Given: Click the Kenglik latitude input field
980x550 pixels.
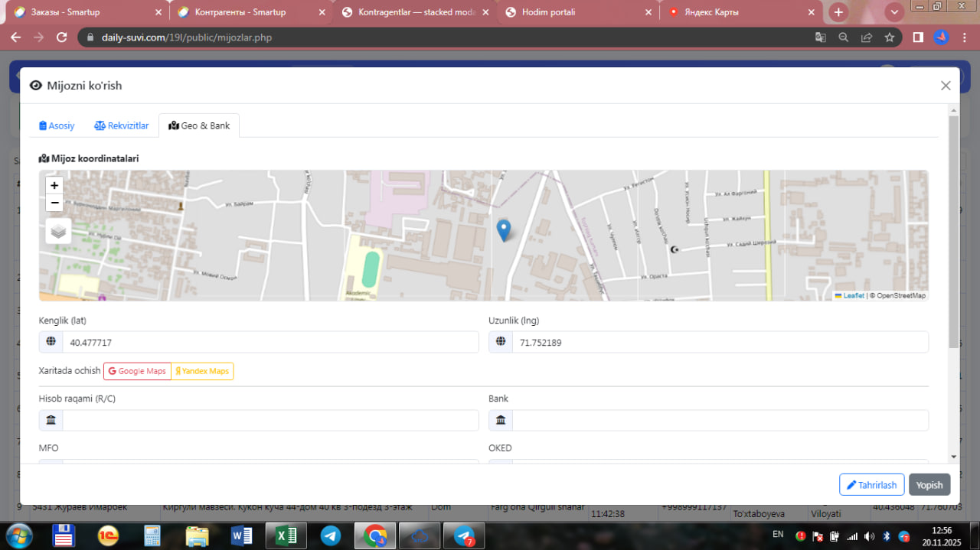Looking at the screenshot, I should click(x=269, y=343).
